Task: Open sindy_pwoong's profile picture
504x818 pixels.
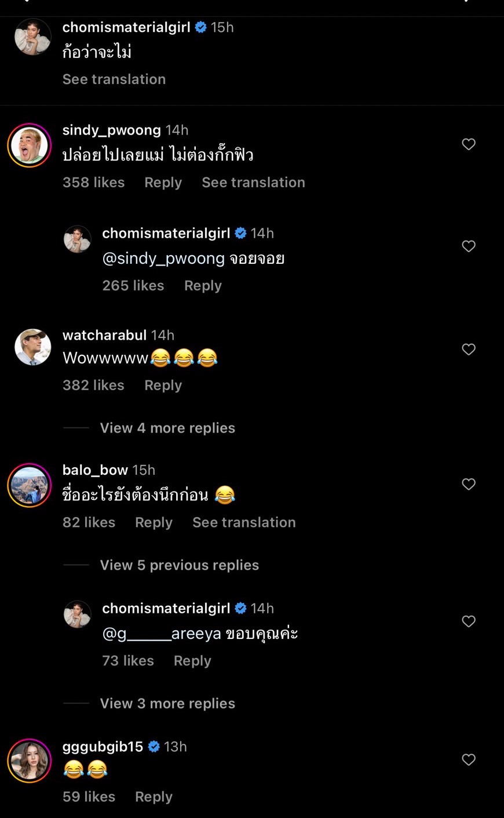Action: click(29, 145)
